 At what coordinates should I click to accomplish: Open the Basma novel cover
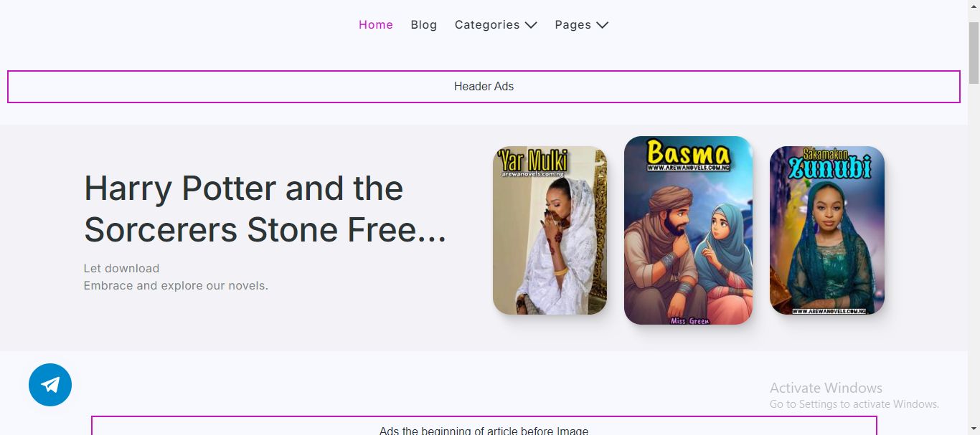688,231
